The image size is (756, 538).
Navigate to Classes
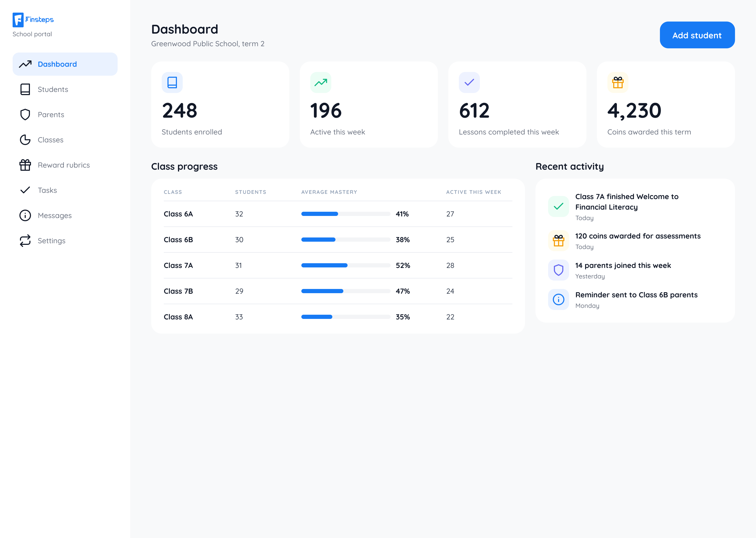coord(65,140)
